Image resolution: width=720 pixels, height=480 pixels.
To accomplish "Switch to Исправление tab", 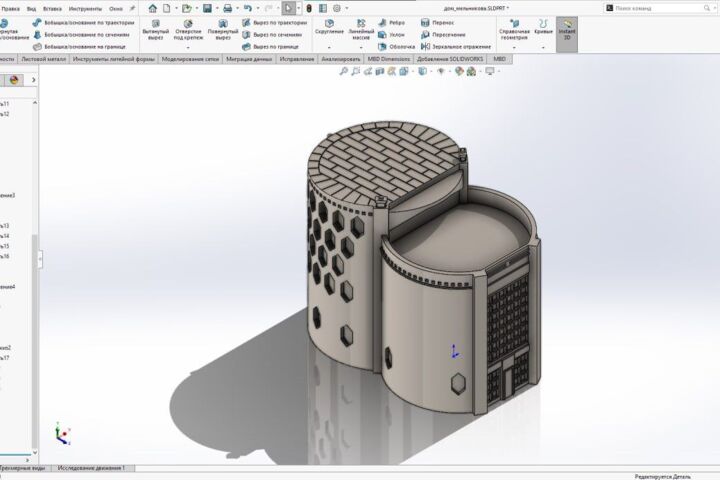I will pyautogui.click(x=297, y=59).
